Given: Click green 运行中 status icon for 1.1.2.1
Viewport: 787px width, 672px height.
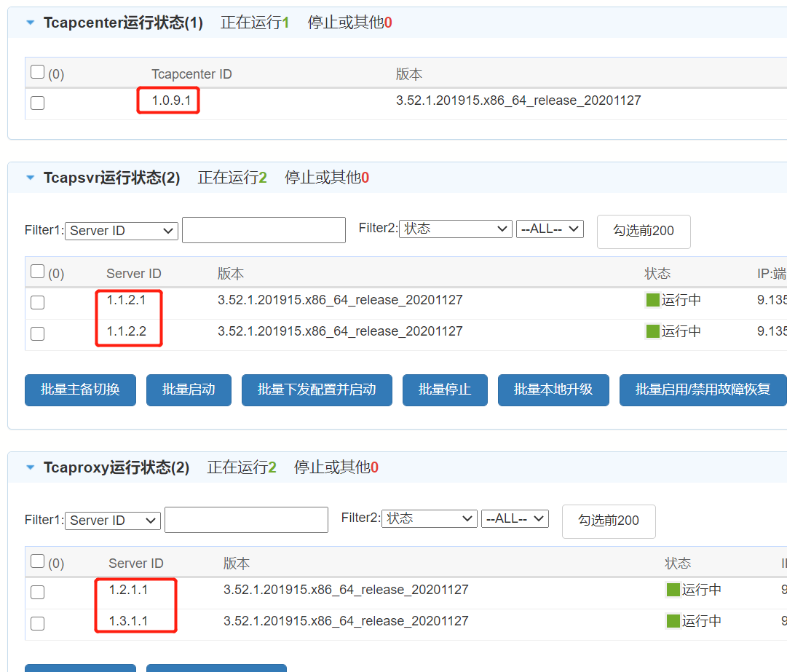Looking at the screenshot, I should (x=652, y=300).
